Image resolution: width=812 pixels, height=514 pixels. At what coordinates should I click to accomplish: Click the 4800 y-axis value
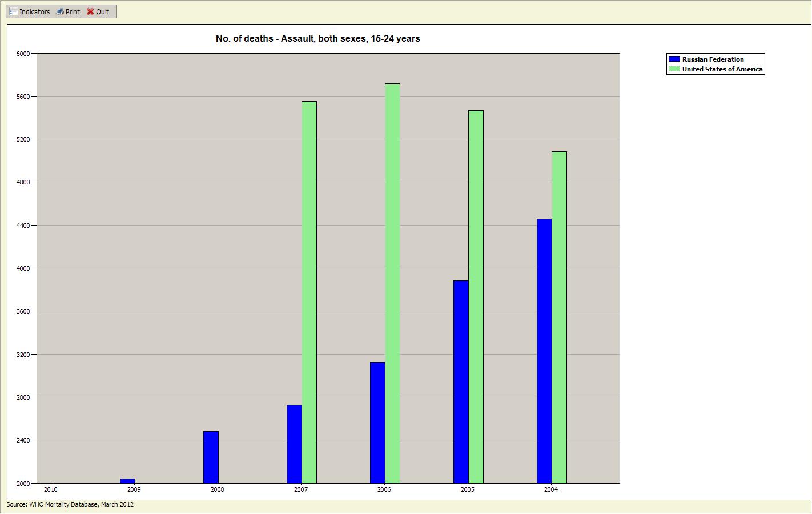(23, 183)
